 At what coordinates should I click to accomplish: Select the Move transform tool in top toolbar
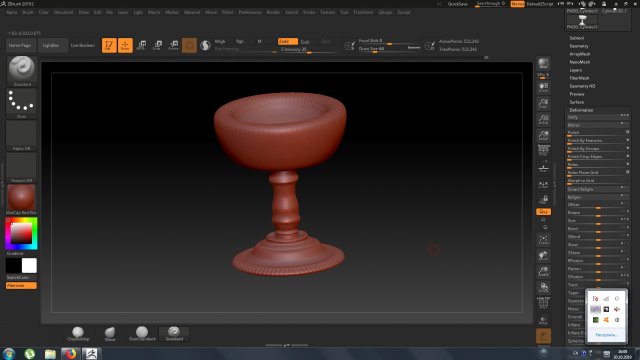tap(141, 45)
